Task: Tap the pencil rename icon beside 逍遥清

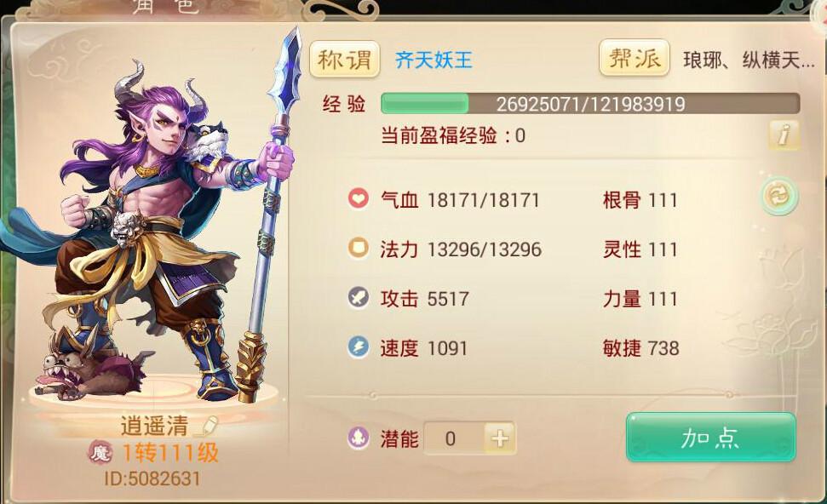Action: 206,426
